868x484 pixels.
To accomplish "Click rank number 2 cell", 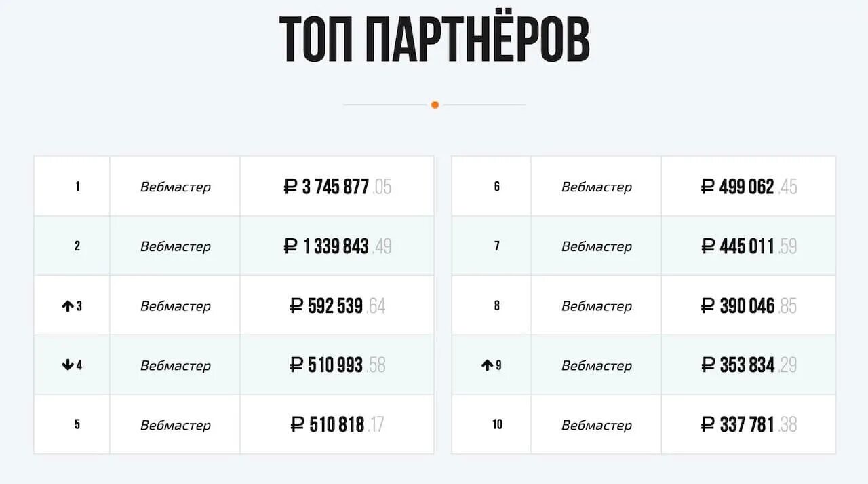I will coord(77,246).
